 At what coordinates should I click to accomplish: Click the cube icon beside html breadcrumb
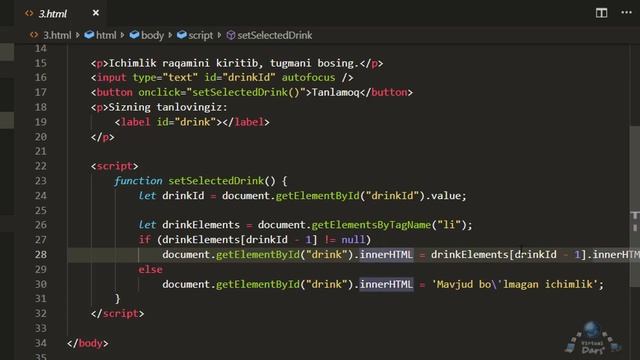click(x=89, y=35)
